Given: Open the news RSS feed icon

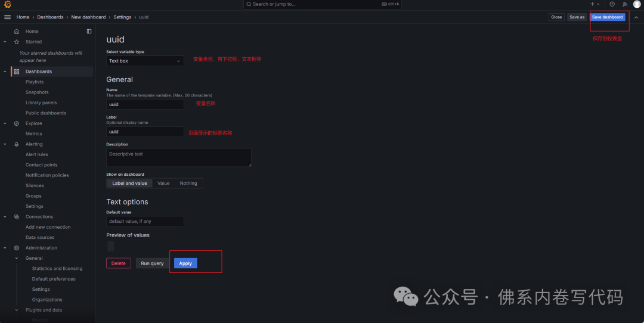Looking at the screenshot, I should [x=625, y=4].
